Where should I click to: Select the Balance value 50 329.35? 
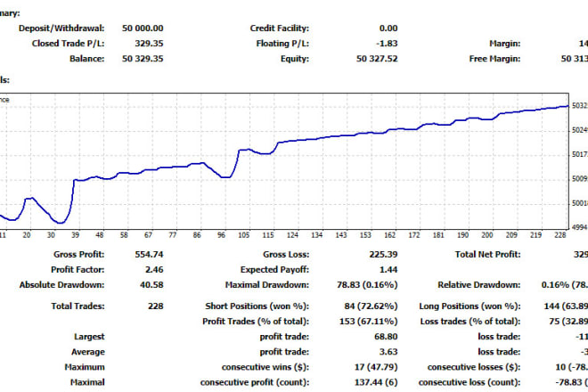[x=143, y=59]
